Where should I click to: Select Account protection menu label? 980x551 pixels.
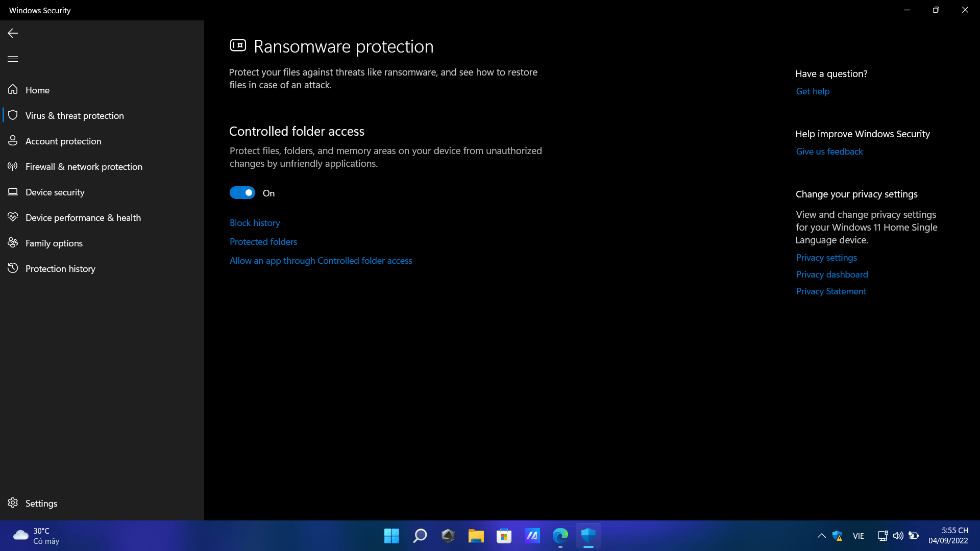(63, 141)
